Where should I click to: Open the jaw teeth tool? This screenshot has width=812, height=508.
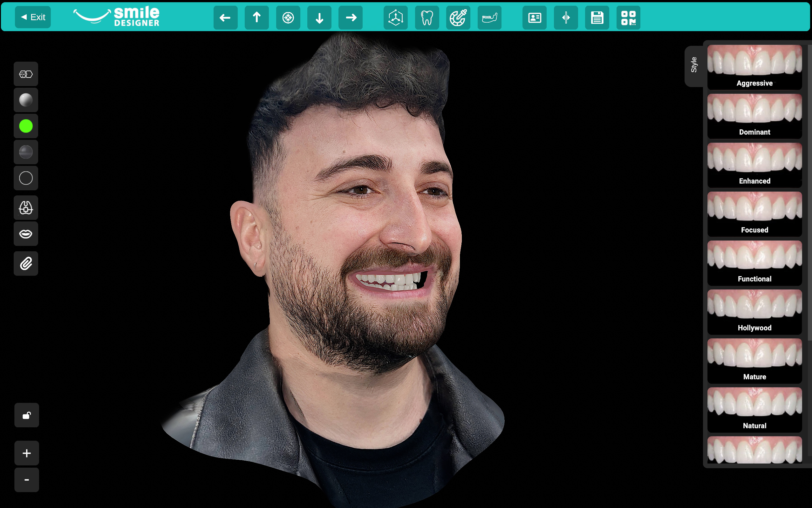pos(489,17)
